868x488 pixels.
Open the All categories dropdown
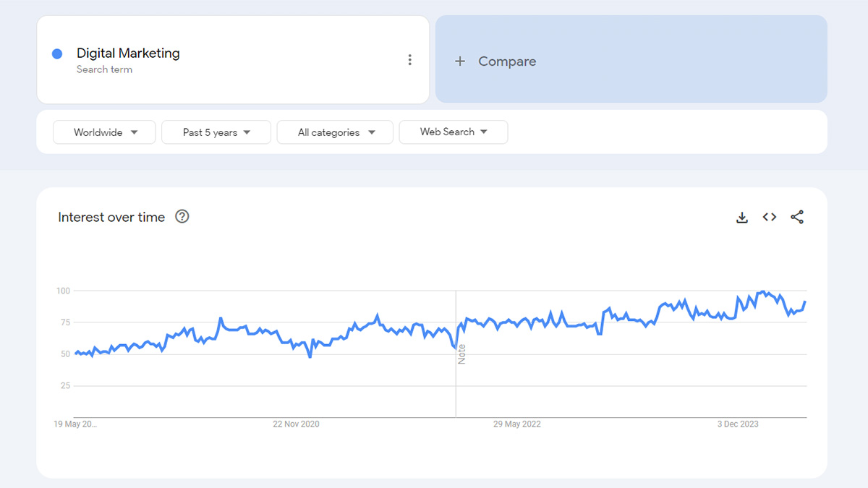point(335,132)
